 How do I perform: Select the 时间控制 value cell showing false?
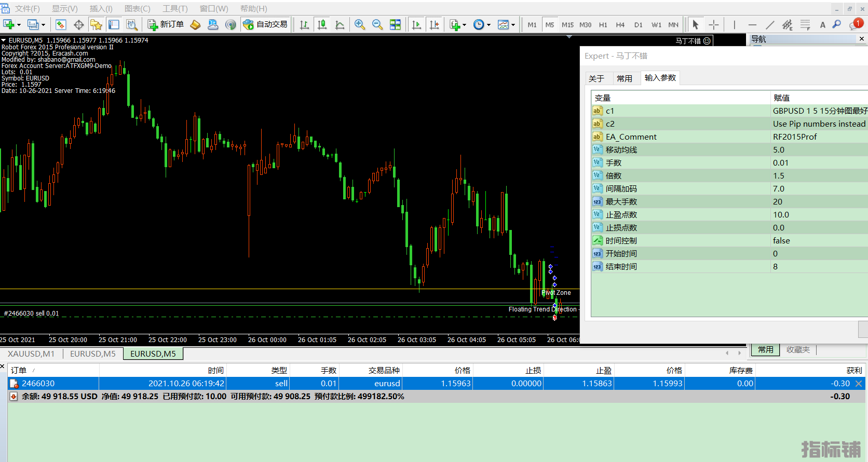(781, 240)
